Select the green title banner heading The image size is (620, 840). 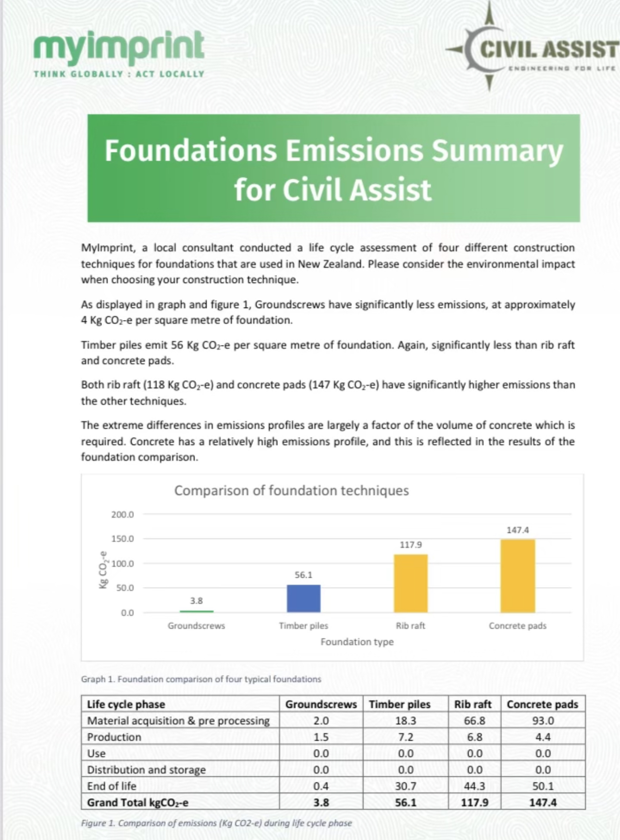(x=334, y=168)
